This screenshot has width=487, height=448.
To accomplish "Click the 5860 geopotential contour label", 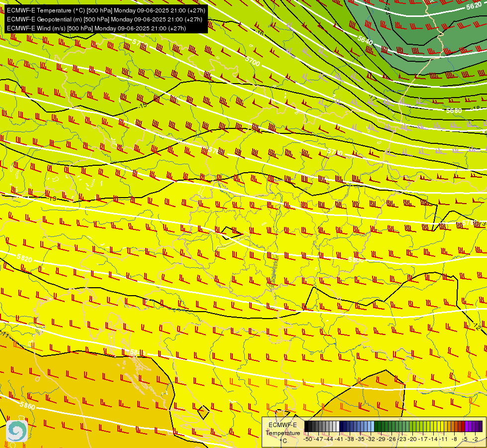I will 27,405.
